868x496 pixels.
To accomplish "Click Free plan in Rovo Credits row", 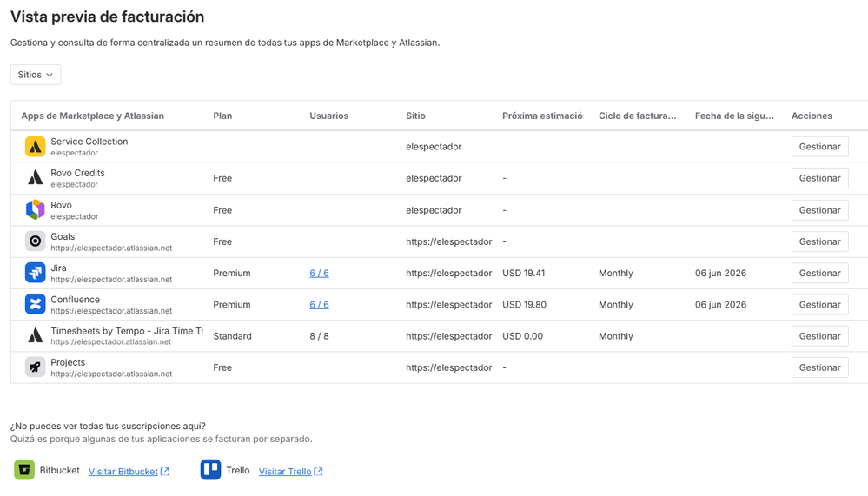I will click(222, 178).
